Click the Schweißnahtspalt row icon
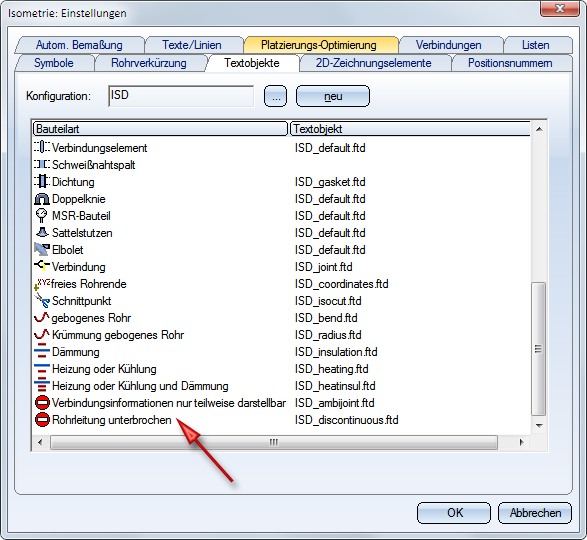Screen dimensions: 587x540 pos(42,164)
